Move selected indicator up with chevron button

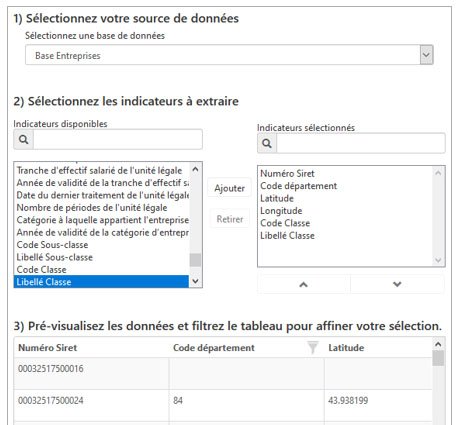click(303, 284)
